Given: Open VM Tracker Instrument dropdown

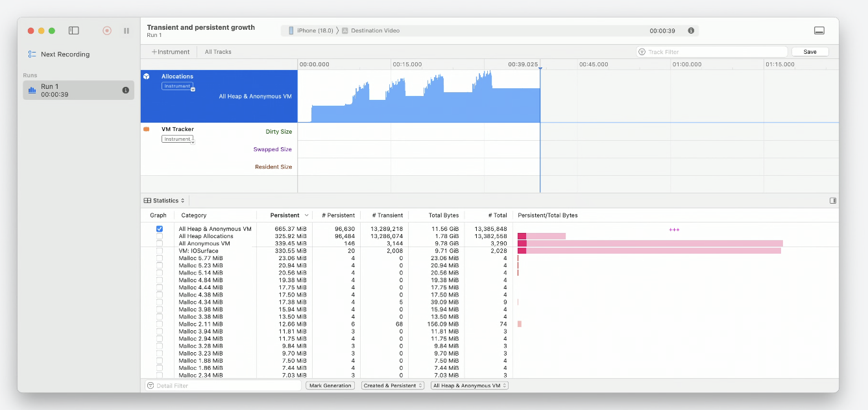Looking at the screenshot, I should pos(178,139).
